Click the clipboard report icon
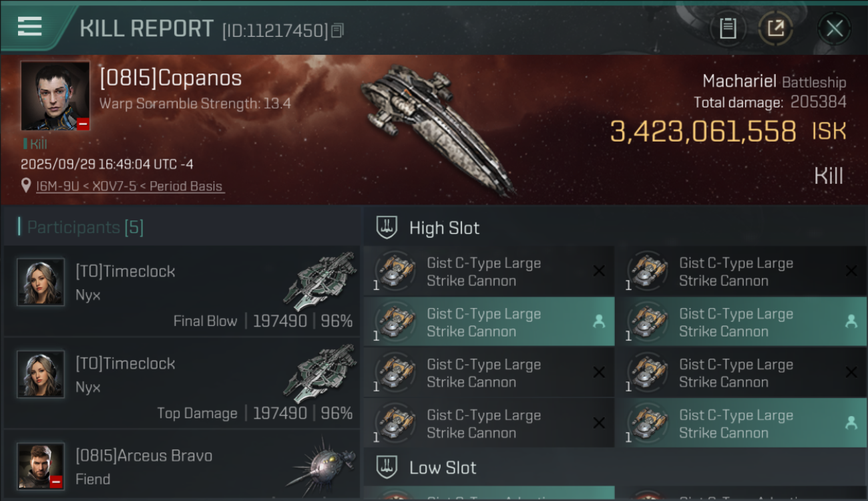 728,29
